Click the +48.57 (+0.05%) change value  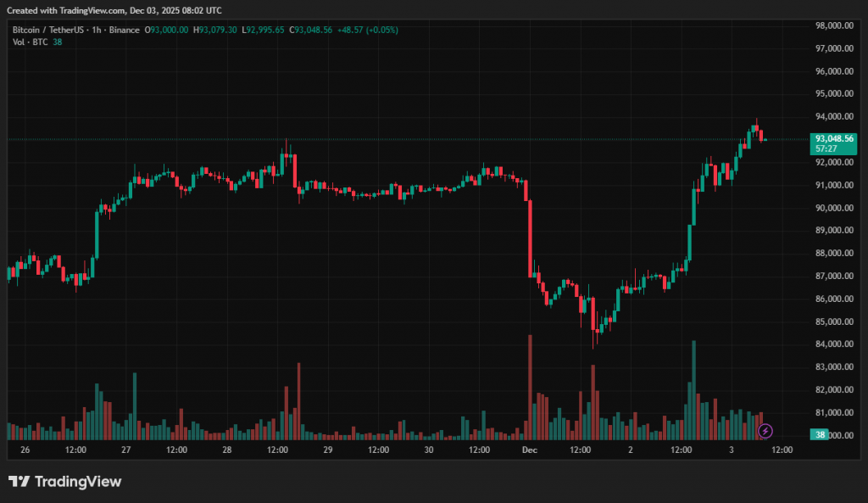coord(368,30)
